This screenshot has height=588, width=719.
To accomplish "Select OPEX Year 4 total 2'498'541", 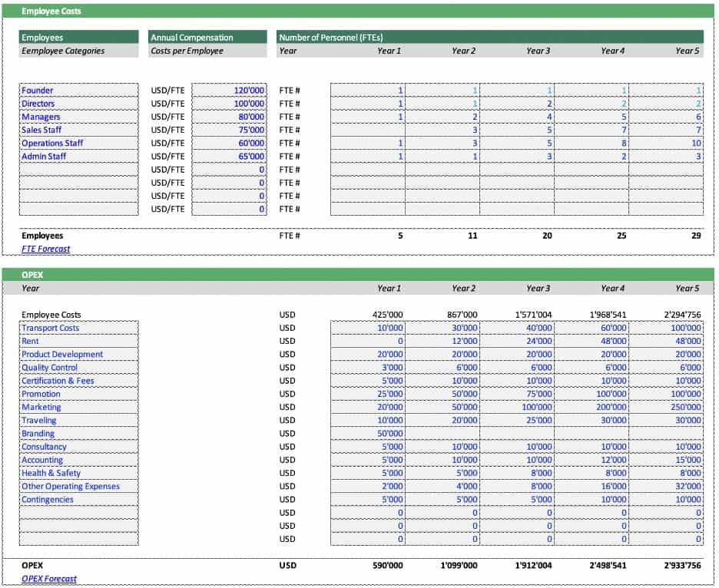I will coord(608,566).
